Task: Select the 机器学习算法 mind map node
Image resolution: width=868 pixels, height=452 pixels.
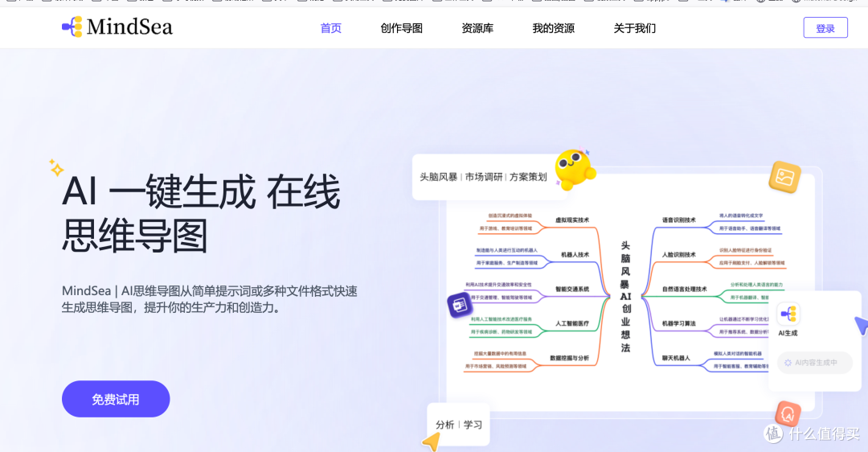Action: tap(679, 323)
